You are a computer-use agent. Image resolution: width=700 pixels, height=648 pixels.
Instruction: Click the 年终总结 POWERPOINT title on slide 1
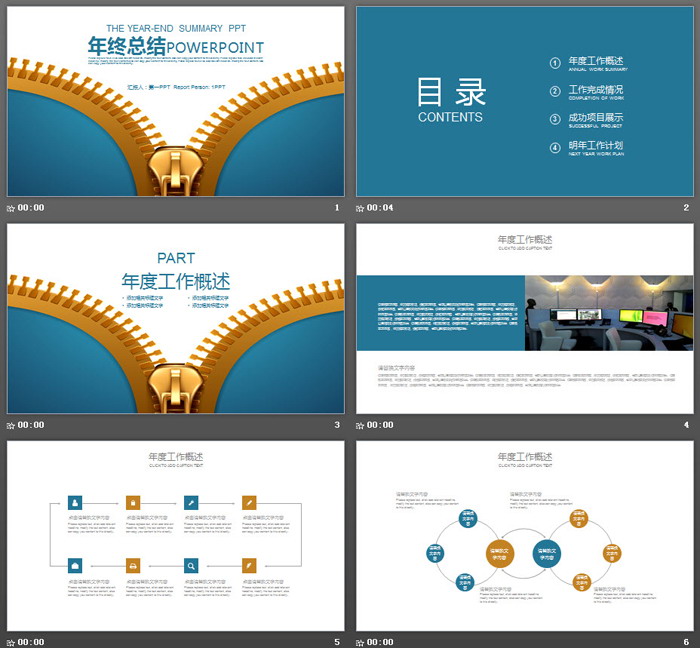point(176,46)
